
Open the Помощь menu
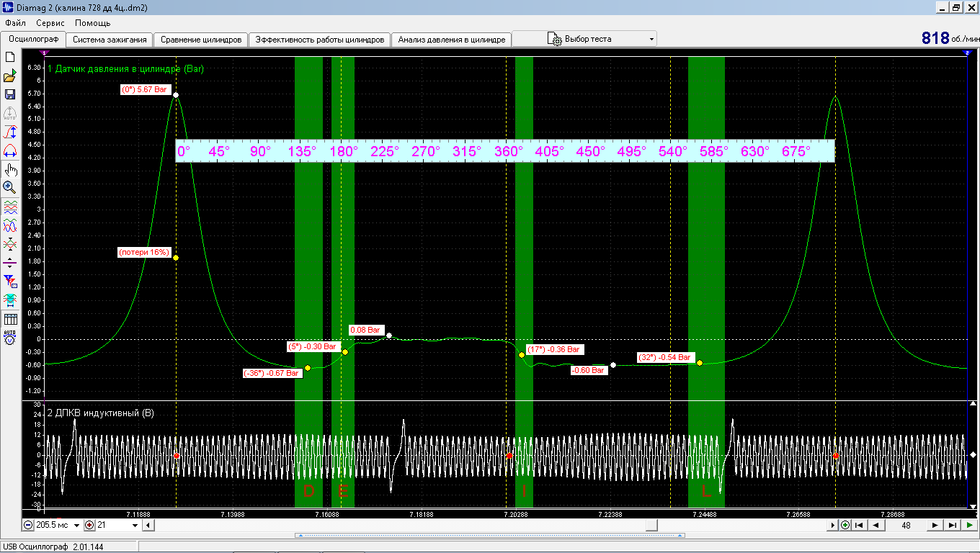point(93,23)
